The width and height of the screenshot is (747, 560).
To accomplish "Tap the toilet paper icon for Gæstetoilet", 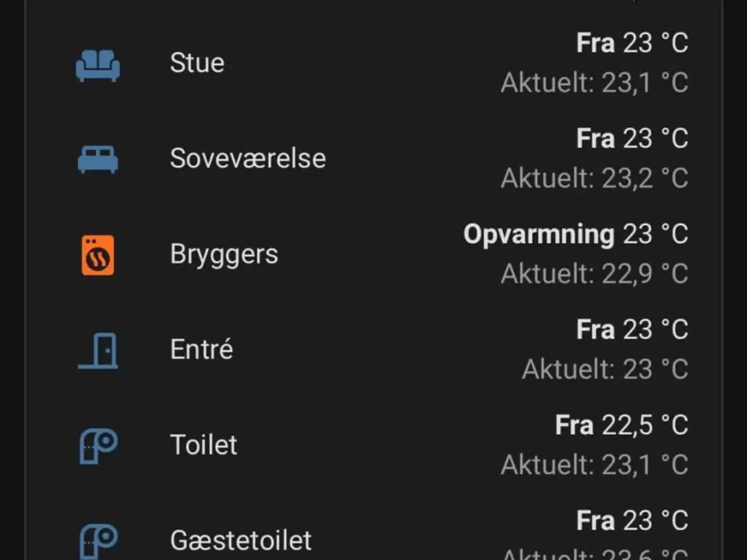I will [x=98, y=541].
